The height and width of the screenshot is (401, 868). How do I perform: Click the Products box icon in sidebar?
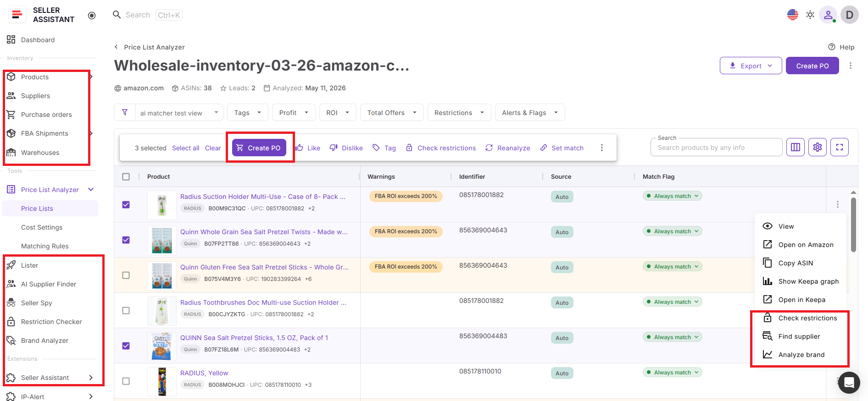[11, 77]
